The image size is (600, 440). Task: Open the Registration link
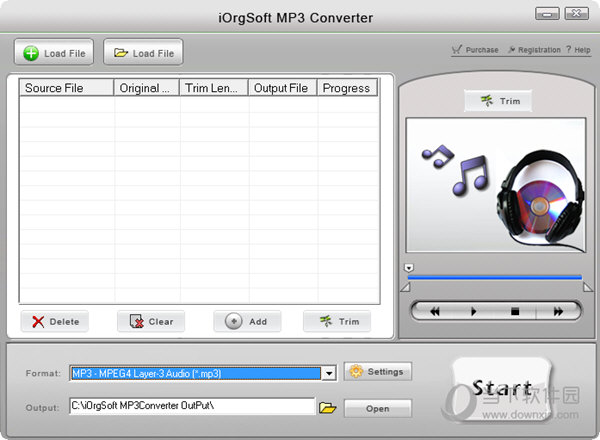pos(534,50)
